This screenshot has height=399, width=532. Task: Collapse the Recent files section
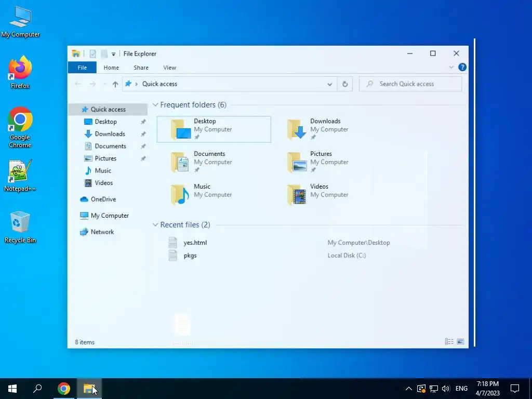coord(155,224)
